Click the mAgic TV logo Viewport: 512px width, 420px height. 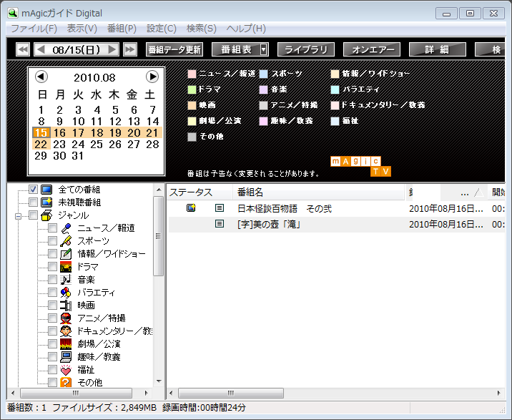pos(360,167)
